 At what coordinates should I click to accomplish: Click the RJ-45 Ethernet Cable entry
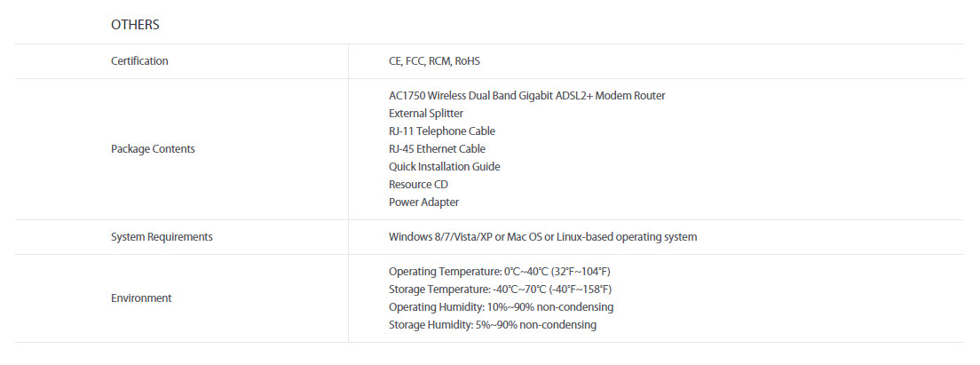[437, 148]
